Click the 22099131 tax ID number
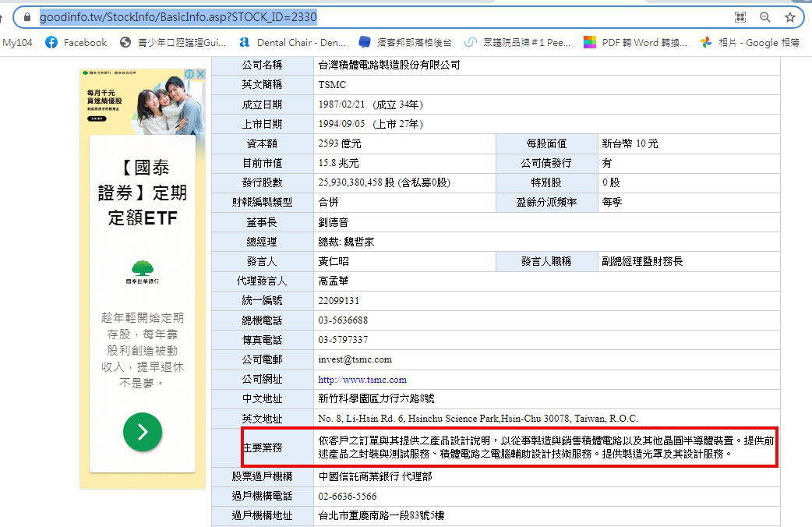This screenshot has width=812, height=527. coord(338,301)
